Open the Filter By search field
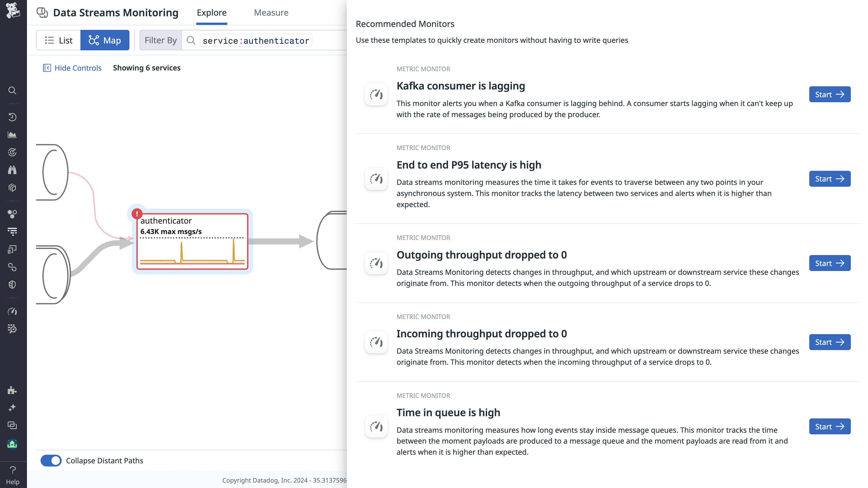Viewport: 868px width, 488px height. (255, 40)
